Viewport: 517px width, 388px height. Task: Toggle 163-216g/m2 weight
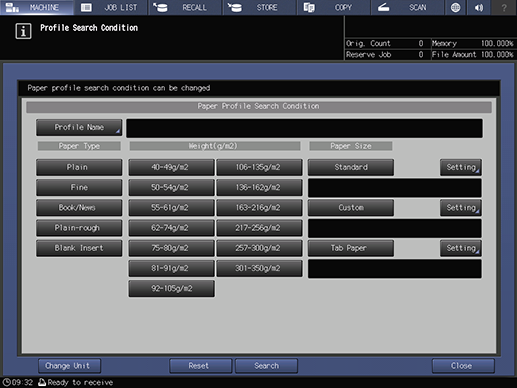(259, 208)
